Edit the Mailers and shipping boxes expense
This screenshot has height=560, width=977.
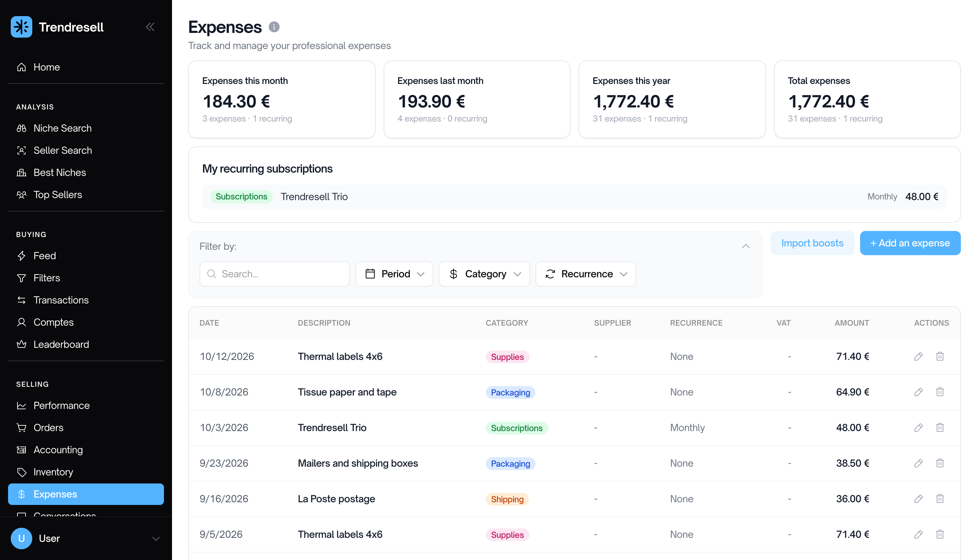tap(918, 463)
